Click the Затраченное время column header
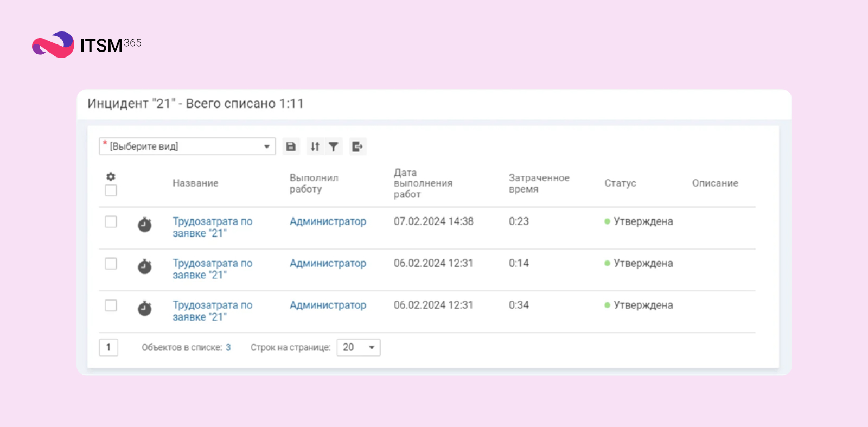This screenshot has height=427, width=868. pos(539,183)
